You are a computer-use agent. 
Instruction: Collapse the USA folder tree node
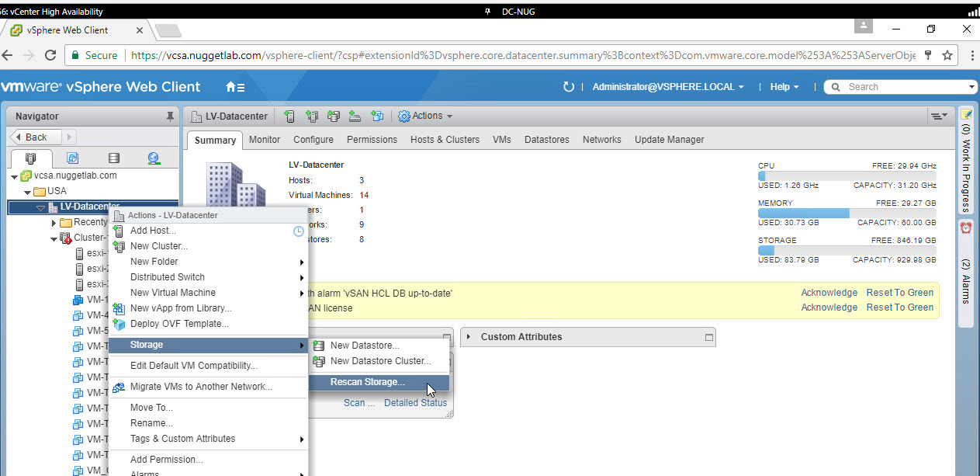pos(27,191)
